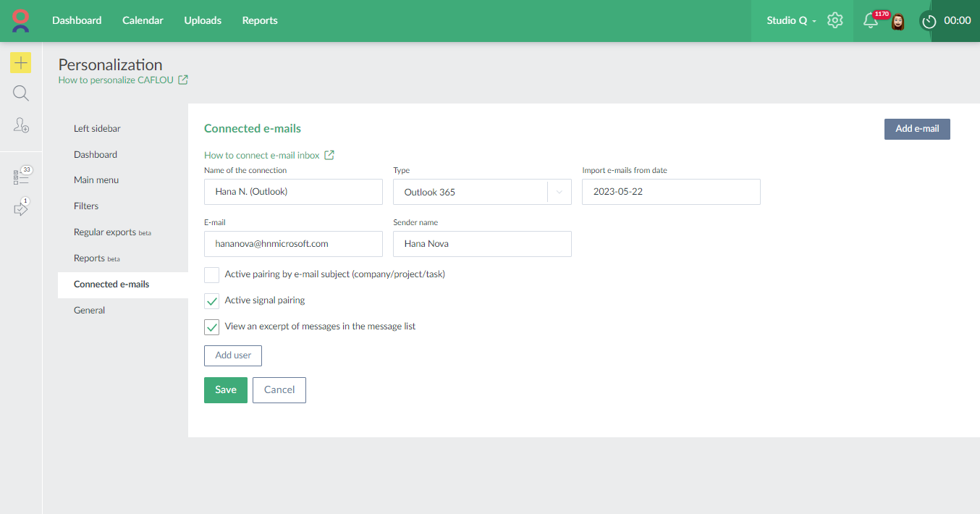Click the CAFLOU logo icon
Image resolution: width=980 pixels, height=514 pixels.
coord(21,20)
